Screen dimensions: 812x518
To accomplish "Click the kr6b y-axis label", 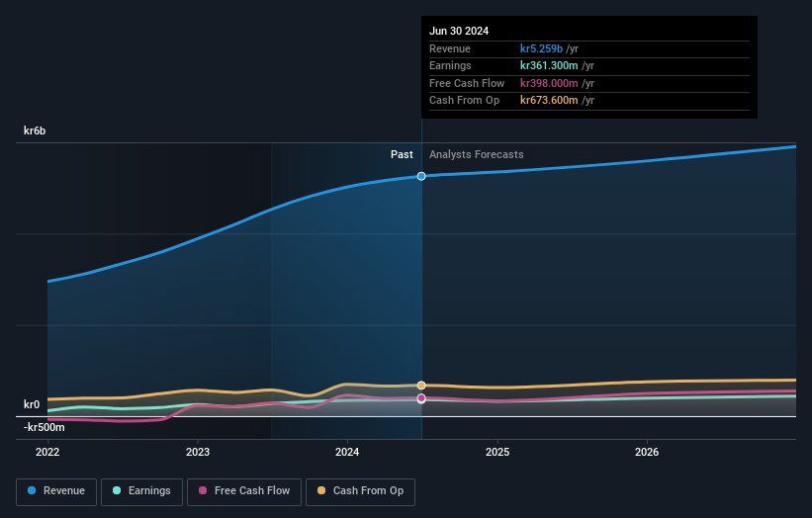I will click(x=35, y=130).
